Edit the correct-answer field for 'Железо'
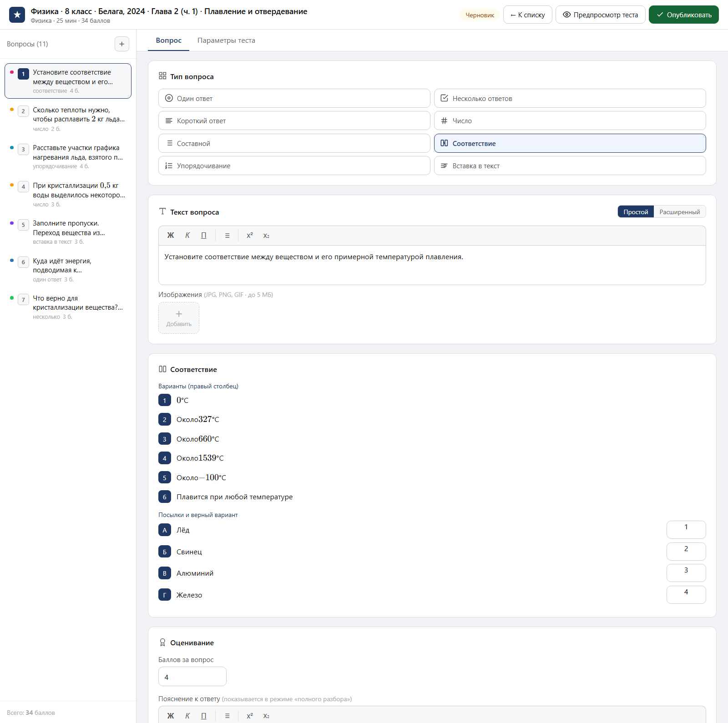 [686, 595]
